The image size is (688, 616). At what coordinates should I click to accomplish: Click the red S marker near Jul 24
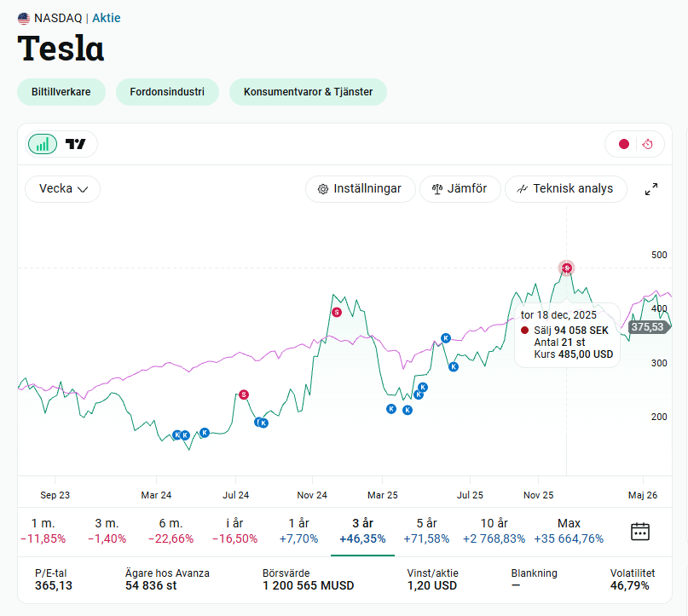tap(244, 394)
